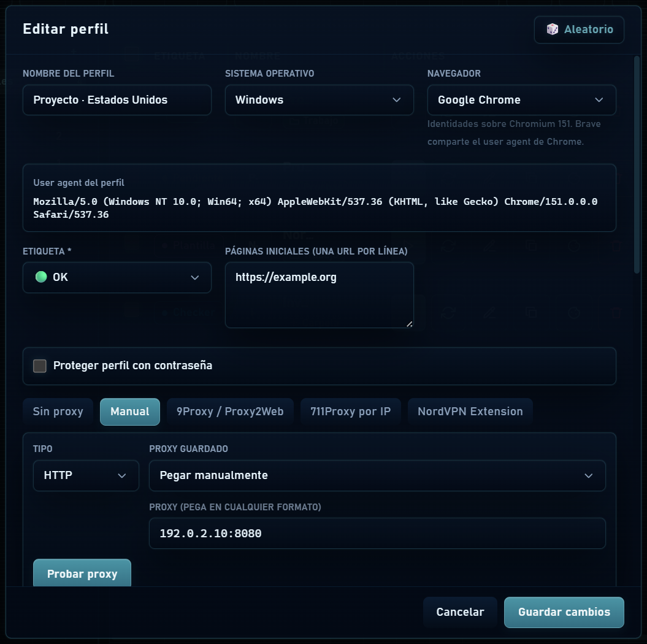
Task: Select the 9Proxy / Proxy2Web tab
Action: (230, 412)
